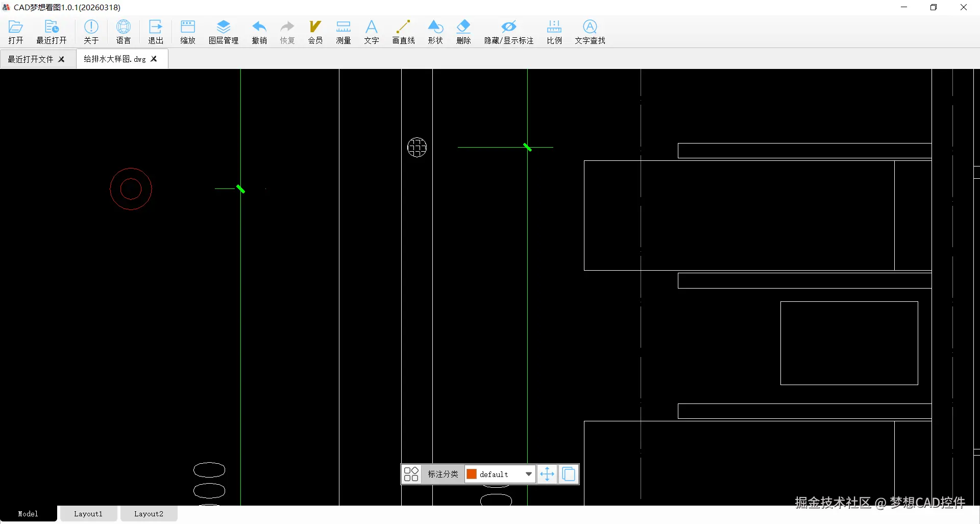Close the 给排水大样图.dwg tab
The height and width of the screenshot is (524, 980).
[154, 59]
